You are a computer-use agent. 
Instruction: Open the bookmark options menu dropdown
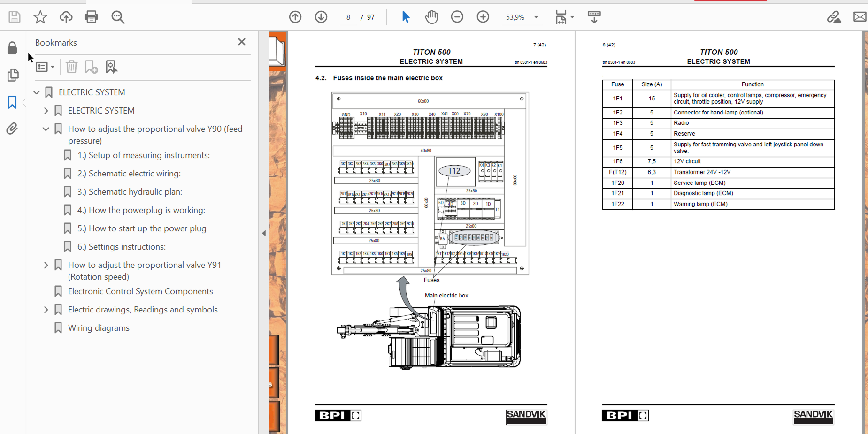pyautogui.click(x=45, y=67)
